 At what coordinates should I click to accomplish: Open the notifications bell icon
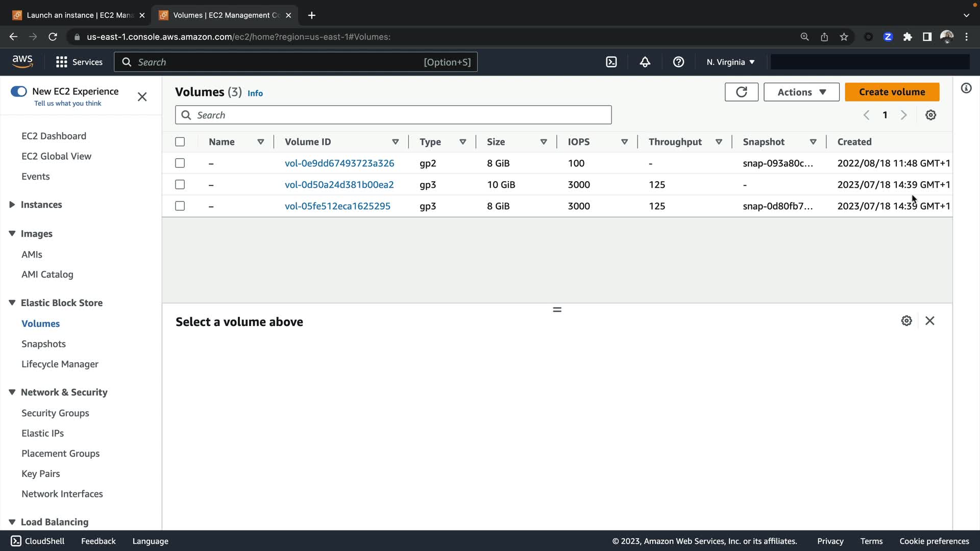pyautogui.click(x=645, y=62)
